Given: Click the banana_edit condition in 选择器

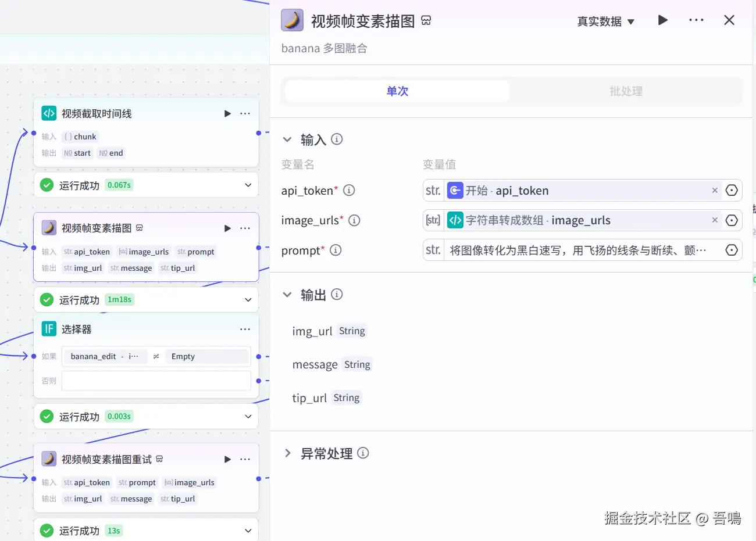Looking at the screenshot, I should (105, 356).
